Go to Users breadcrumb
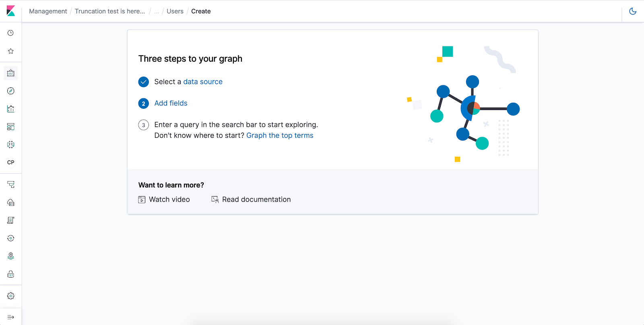Viewport: 644px width, 325px height. click(175, 11)
